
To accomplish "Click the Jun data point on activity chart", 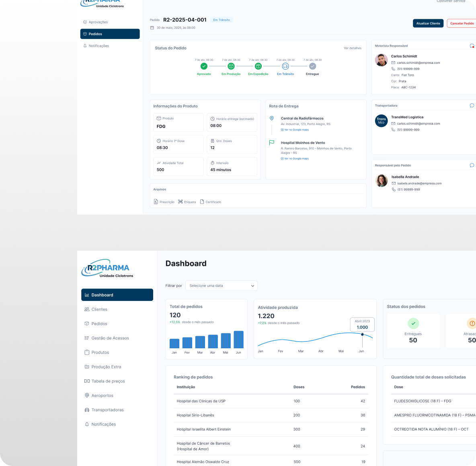I will [x=362, y=334].
